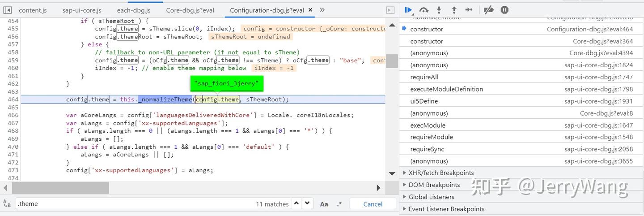This screenshot has height=216, width=644.
Task: Select requireAll call stack frame
Action: [521, 77]
